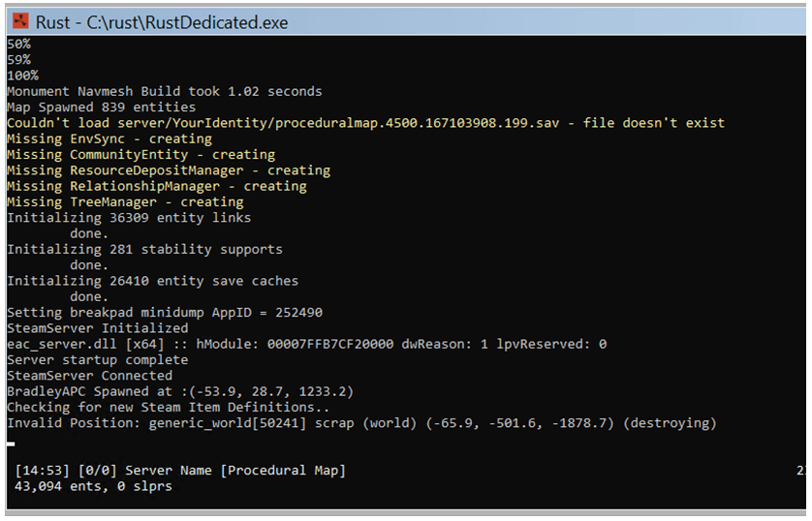Click the 'Missing RelationshipManager - creating' warning
This screenshot has height=521, width=812.
coord(156,186)
